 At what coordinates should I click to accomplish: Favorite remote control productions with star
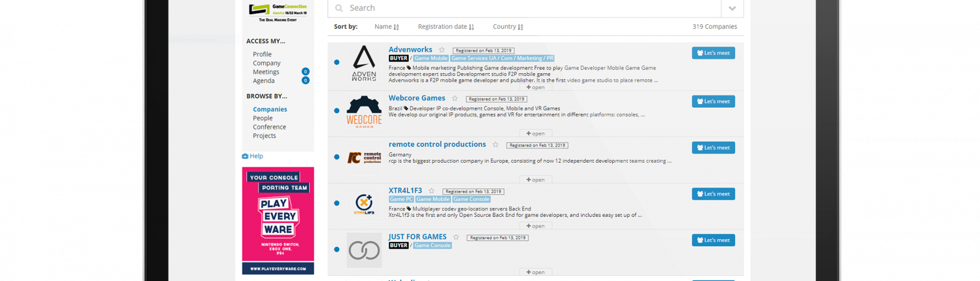point(495,145)
